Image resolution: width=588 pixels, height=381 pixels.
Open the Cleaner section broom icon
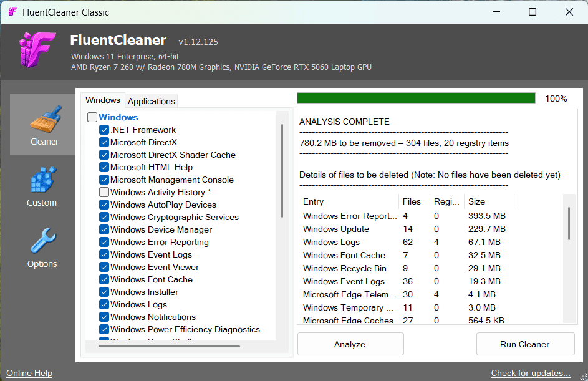pos(45,120)
